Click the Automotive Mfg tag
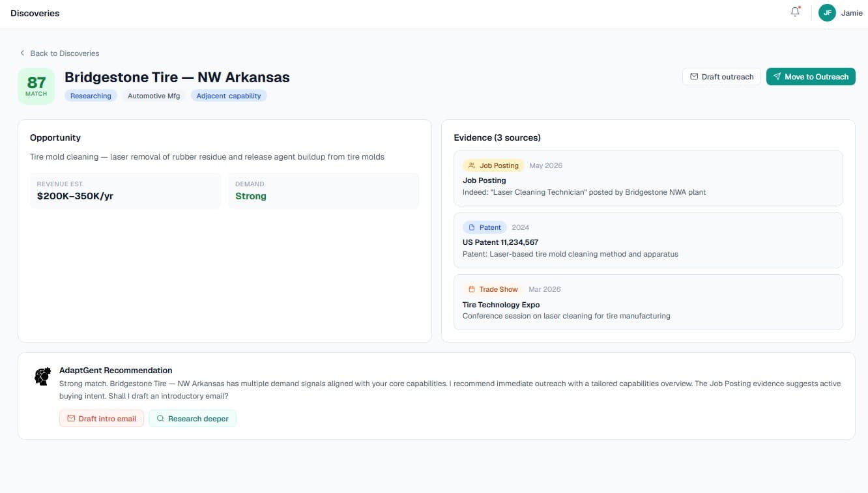The height and width of the screenshot is (493, 868). coord(154,96)
